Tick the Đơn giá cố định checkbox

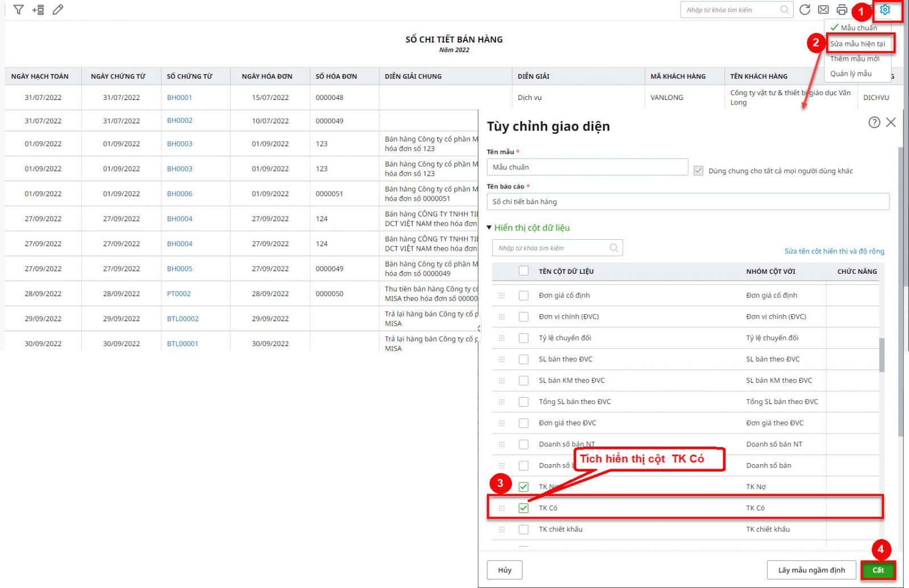523,295
